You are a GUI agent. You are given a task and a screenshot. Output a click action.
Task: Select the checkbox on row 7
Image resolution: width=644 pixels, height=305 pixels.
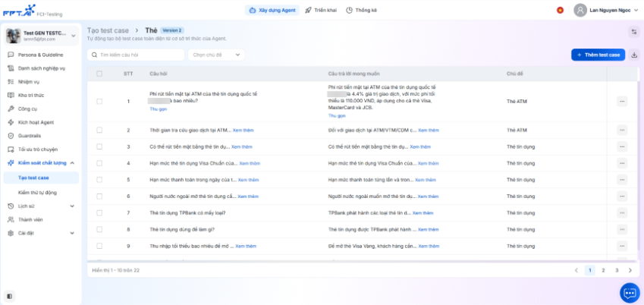99,213
